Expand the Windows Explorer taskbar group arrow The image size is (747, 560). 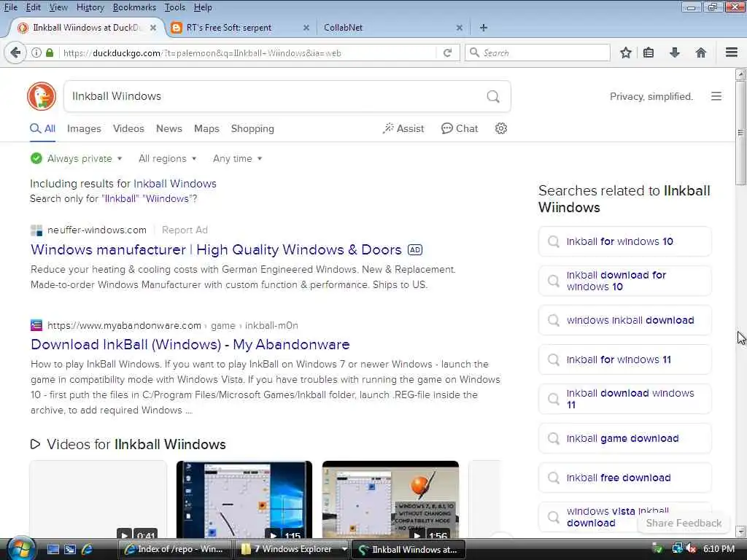(344, 549)
